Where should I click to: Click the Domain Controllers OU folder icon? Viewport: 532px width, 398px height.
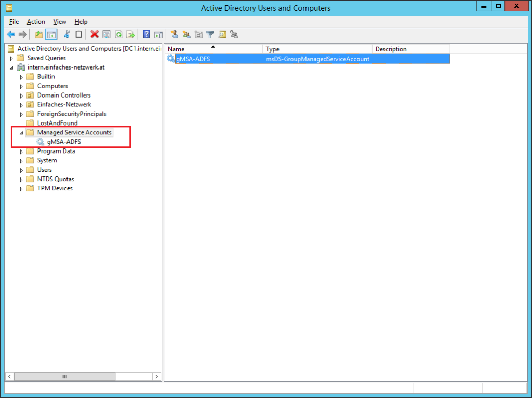coord(30,95)
